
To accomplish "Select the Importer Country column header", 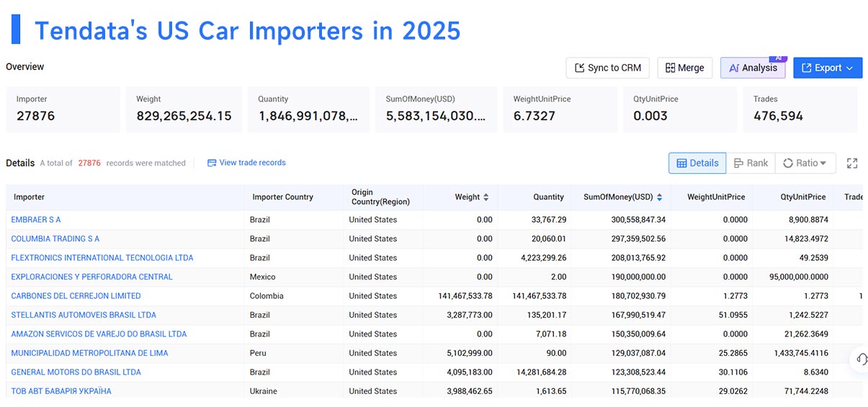I will (282, 197).
